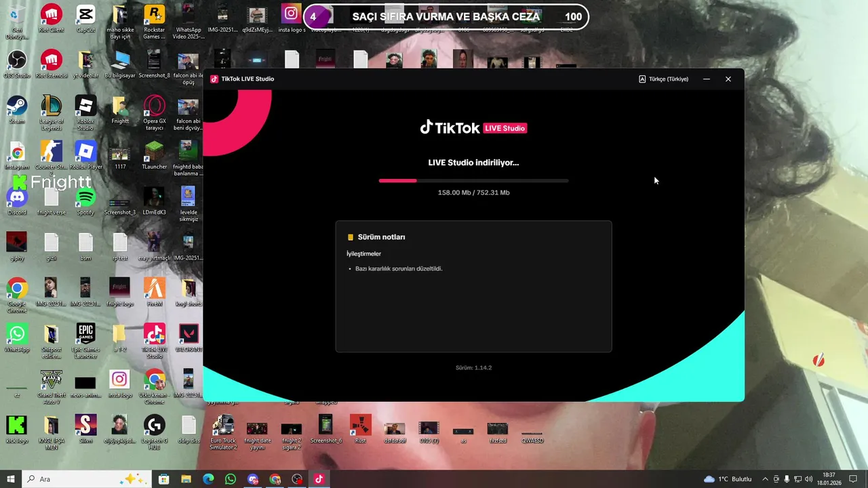Open the Windows Start menu

pyautogui.click(x=11, y=479)
